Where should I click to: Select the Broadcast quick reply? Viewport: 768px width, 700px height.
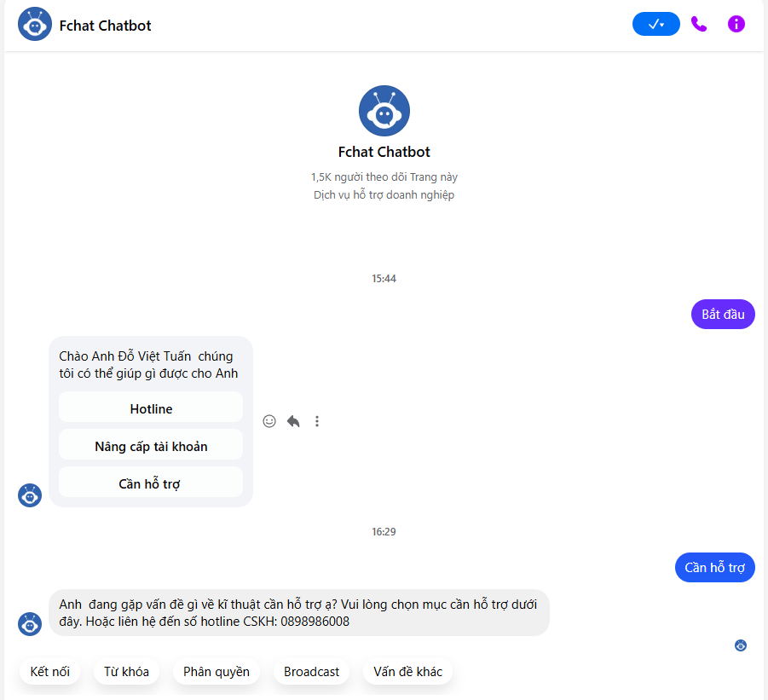[x=311, y=672]
